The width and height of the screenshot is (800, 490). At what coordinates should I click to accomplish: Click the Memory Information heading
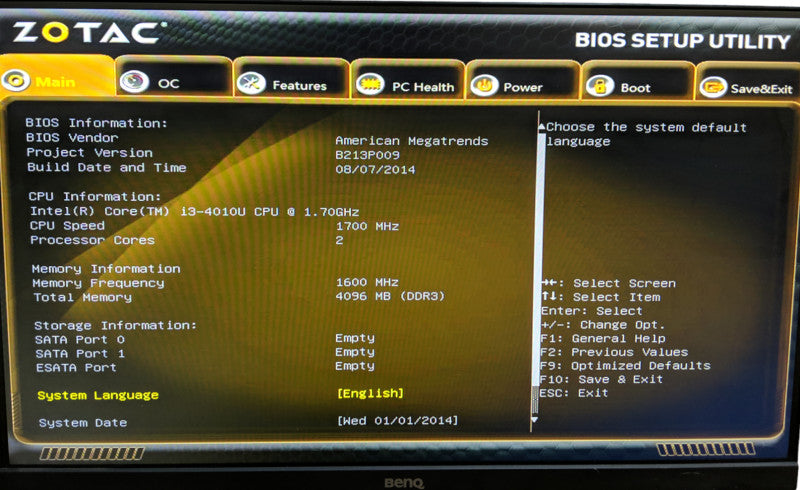pos(106,269)
